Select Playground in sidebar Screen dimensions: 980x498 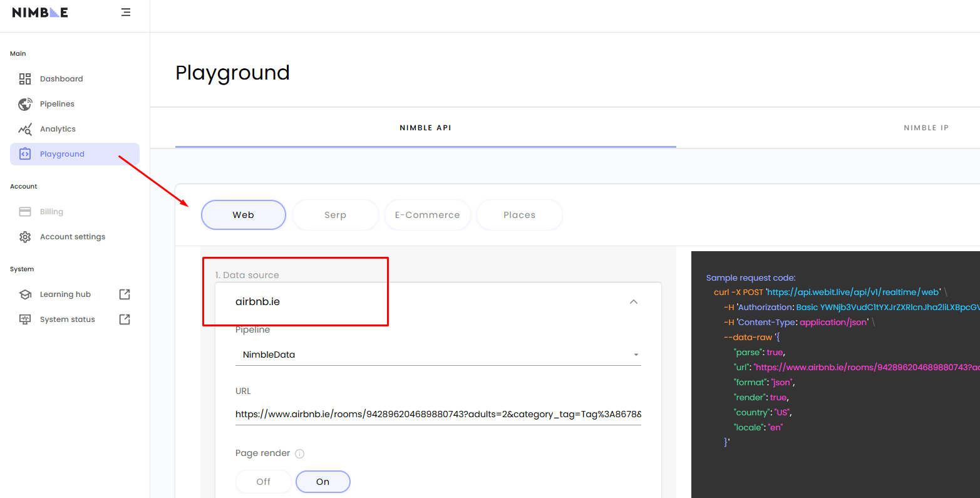tap(75, 154)
